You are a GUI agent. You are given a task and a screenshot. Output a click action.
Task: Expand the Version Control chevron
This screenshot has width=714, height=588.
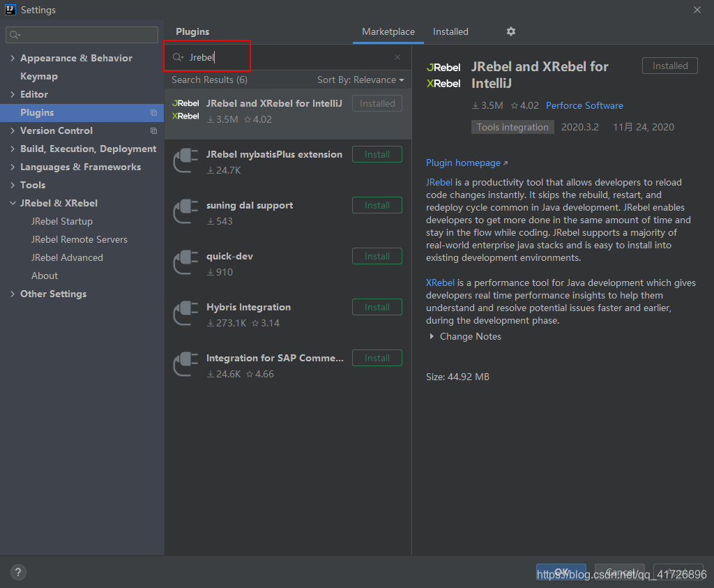(13, 130)
